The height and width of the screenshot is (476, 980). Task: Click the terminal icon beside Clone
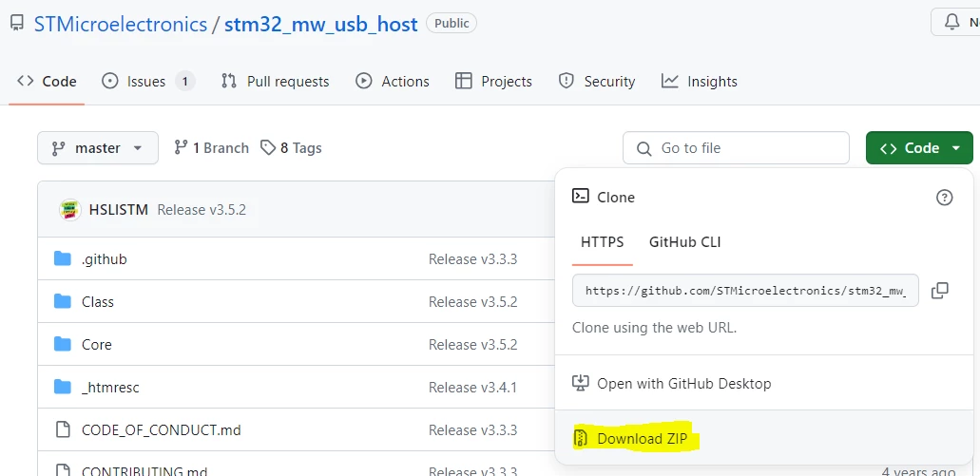(581, 196)
